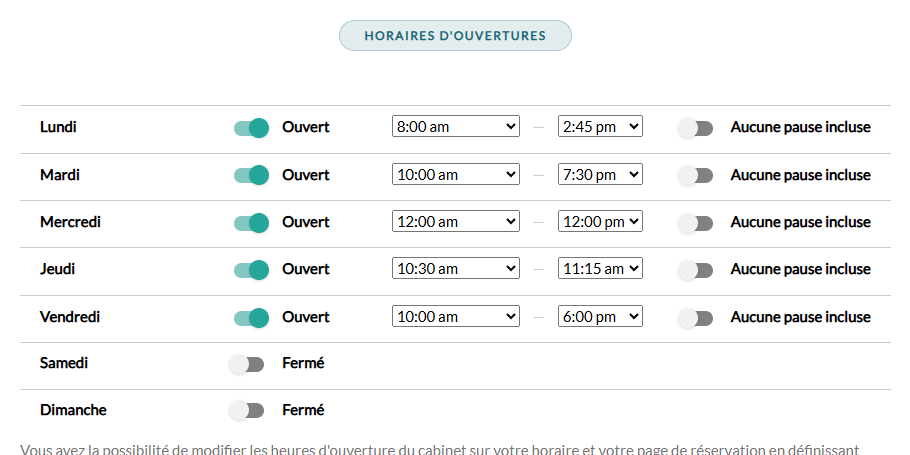
Task: Click Ouvert text in Vendredi row
Action: click(306, 317)
